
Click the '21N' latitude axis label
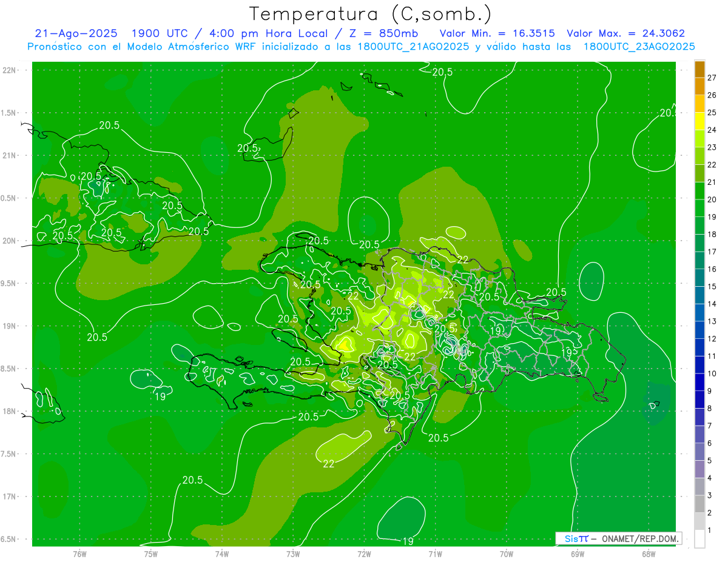point(9,155)
